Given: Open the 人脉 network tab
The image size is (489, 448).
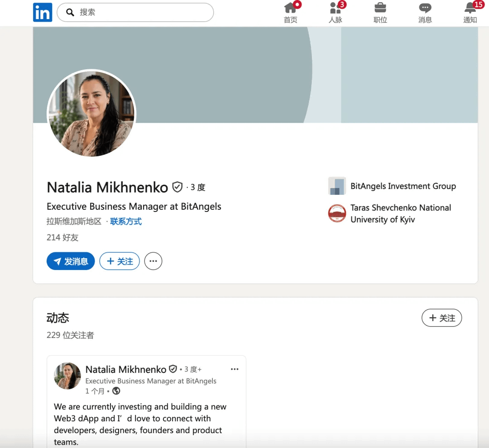Looking at the screenshot, I should pos(335,13).
